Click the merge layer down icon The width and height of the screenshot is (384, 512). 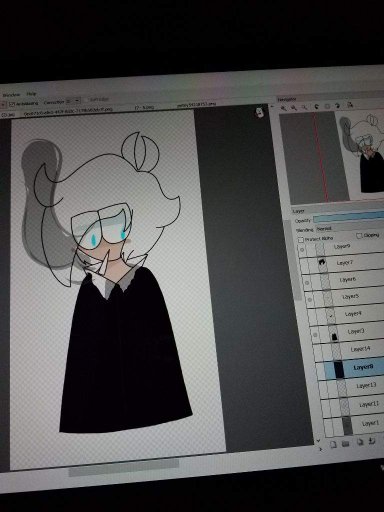(372, 441)
